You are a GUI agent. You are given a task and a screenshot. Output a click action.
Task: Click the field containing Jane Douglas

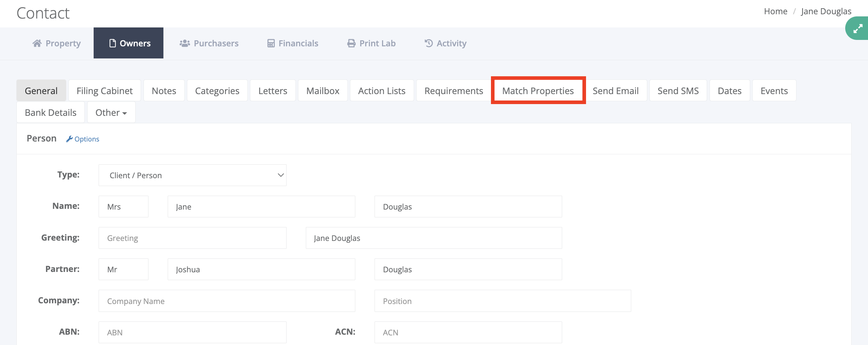(434, 238)
